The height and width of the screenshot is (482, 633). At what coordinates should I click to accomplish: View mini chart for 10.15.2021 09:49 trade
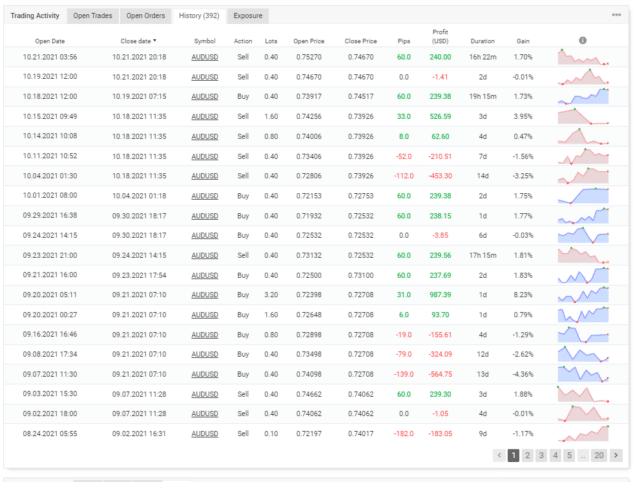[583, 116]
